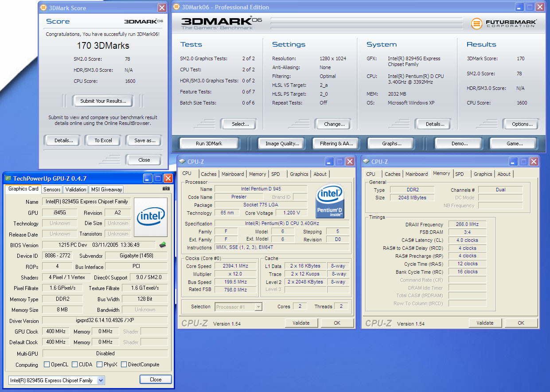Click CPU-Z Memory window title icon
550x392 pixels.
(x=366, y=162)
